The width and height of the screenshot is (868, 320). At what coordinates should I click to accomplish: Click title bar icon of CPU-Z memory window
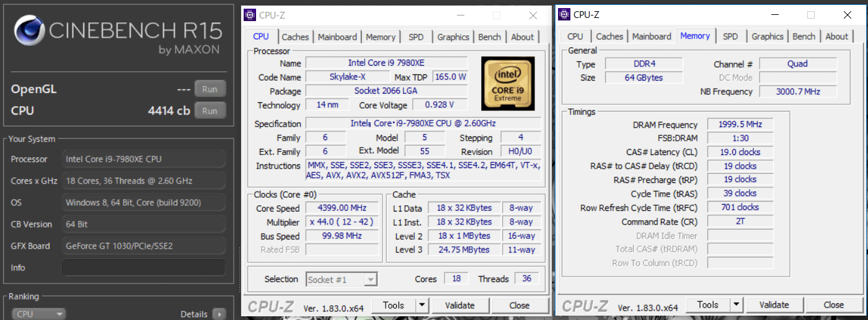564,15
